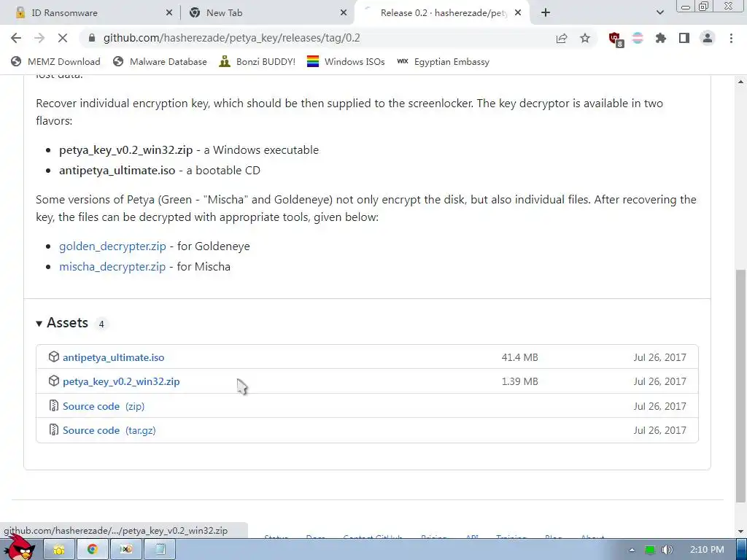Close the Release 0.2 tab
The image size is (747, 560).
519,13
